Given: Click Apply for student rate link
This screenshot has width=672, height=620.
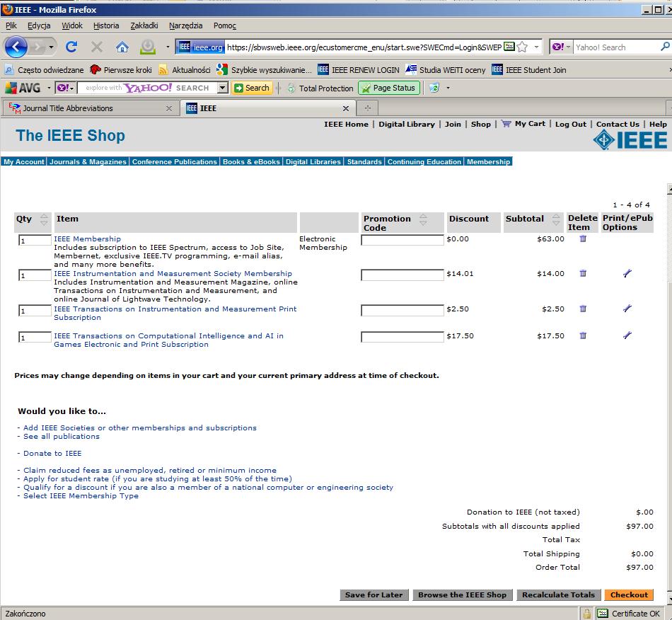Looking at the screenshot, I should pyautogui.click(x=157, y=478).
